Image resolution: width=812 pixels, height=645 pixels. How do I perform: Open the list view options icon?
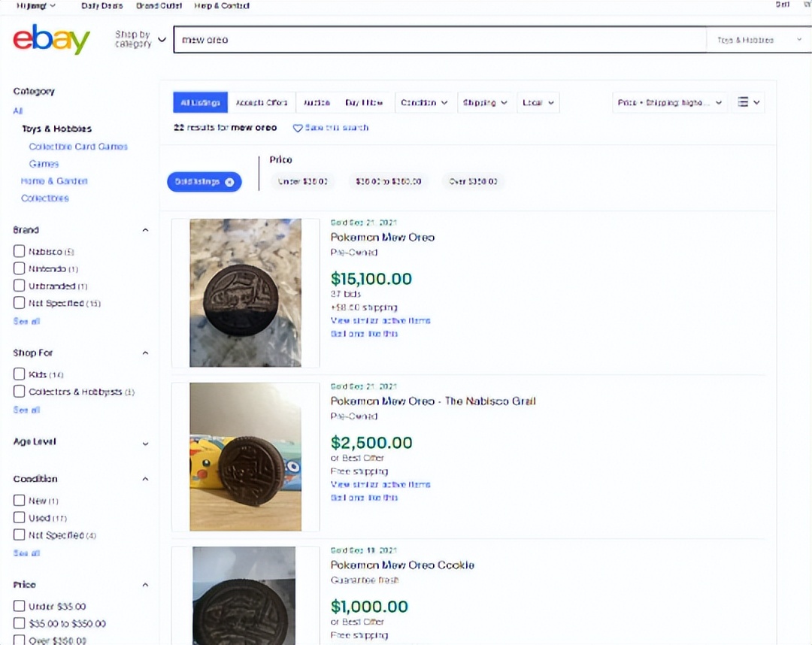748,102
